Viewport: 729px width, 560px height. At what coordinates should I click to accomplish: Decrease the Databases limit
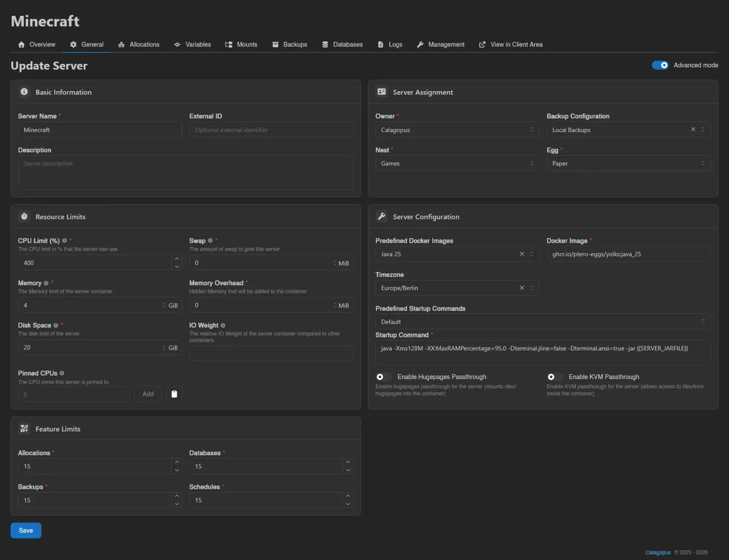tap(348, 470)
